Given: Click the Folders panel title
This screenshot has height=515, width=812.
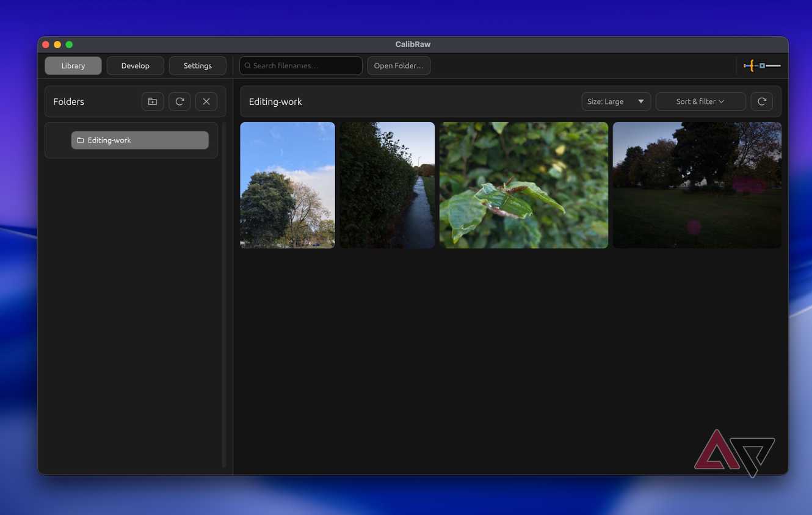Looking at the screenshot, I should tap(68, 102).
